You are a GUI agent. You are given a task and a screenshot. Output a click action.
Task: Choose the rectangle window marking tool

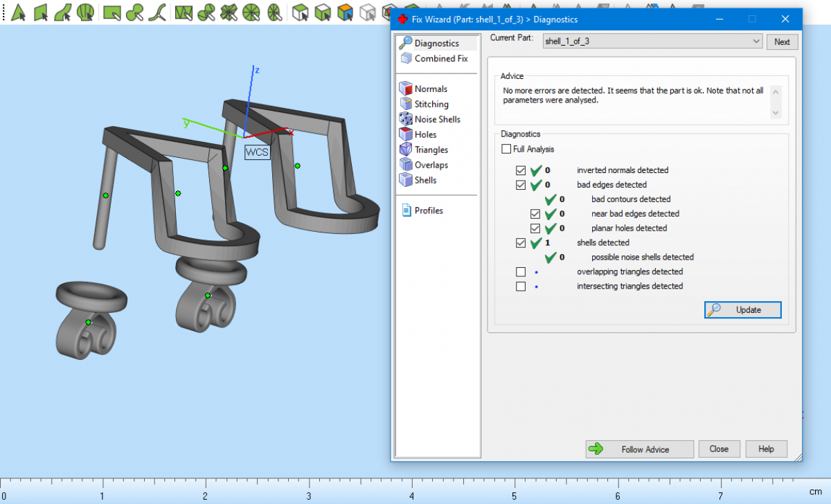coord(111,12)
